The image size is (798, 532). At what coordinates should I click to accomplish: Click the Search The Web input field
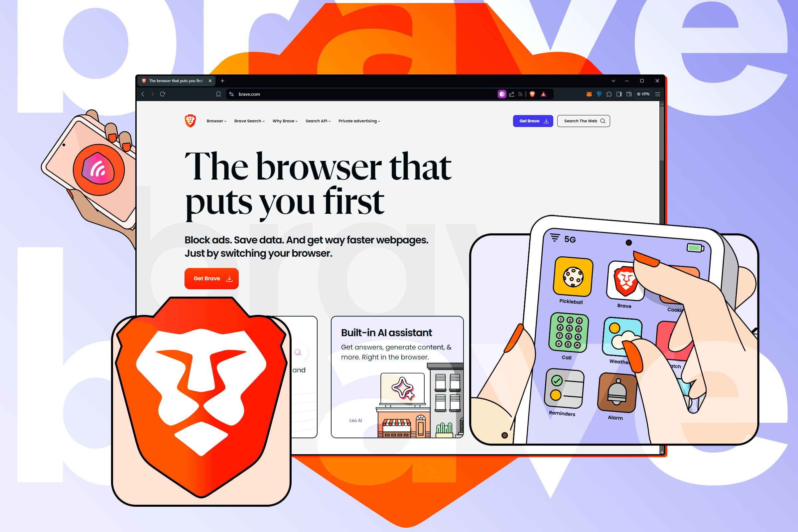point(584,120)
